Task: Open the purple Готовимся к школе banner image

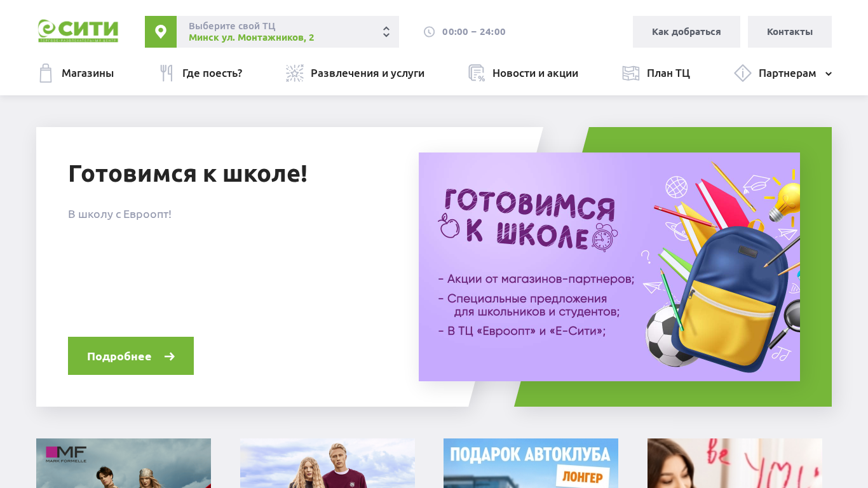Action: [x=609, y=267]
